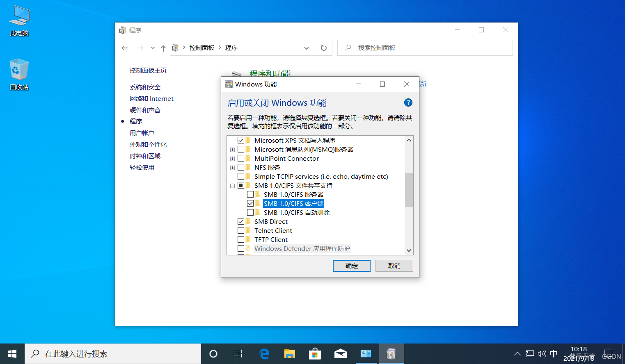
Task: Confirm with 确定 button
Action: pos(352,266)
